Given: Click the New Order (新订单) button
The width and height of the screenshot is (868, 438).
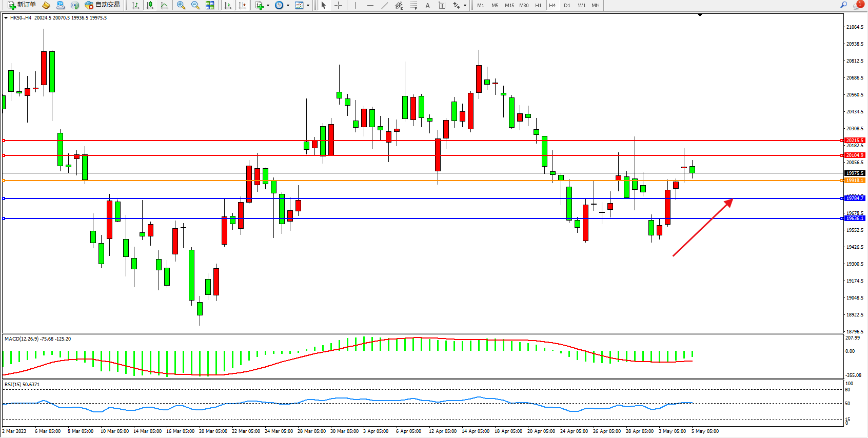Looking at the screenshot, I should (x=22, y=5).
